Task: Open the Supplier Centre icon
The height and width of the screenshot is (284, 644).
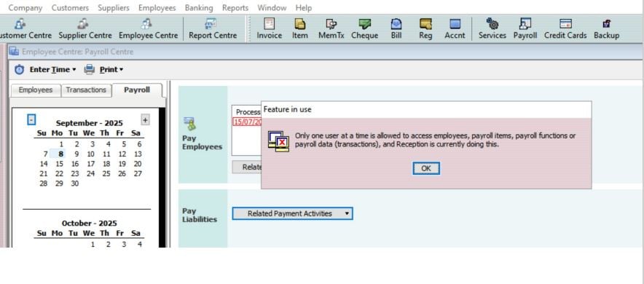Action: click(83, 24)
